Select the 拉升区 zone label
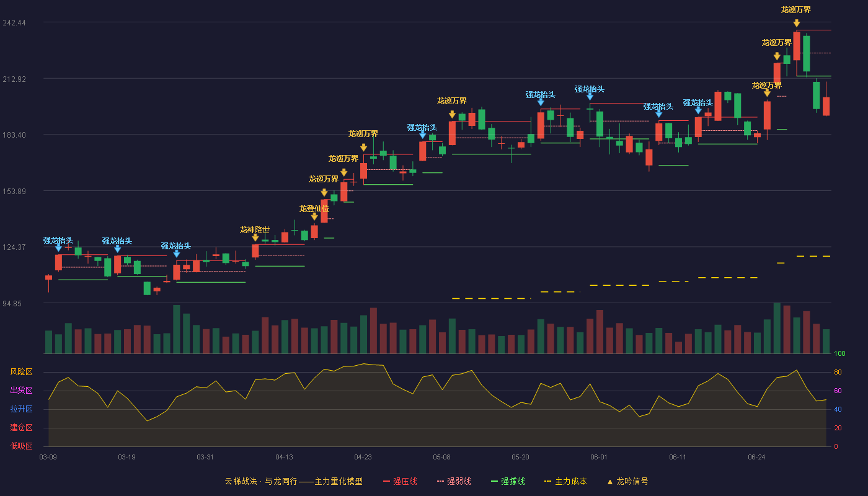Viewport: 868px width, 496px height. 21,409
